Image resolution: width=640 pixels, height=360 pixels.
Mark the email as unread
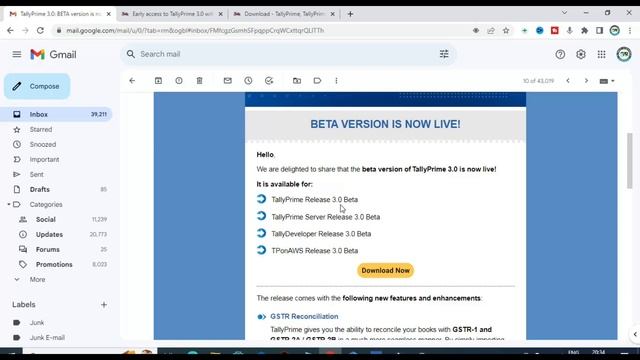coord(228,81)
